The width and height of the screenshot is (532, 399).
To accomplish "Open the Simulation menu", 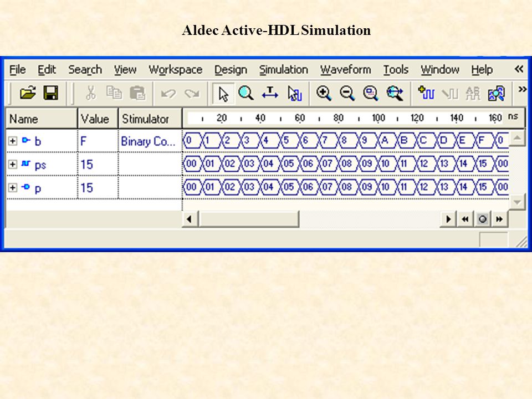I will point(284,70).
